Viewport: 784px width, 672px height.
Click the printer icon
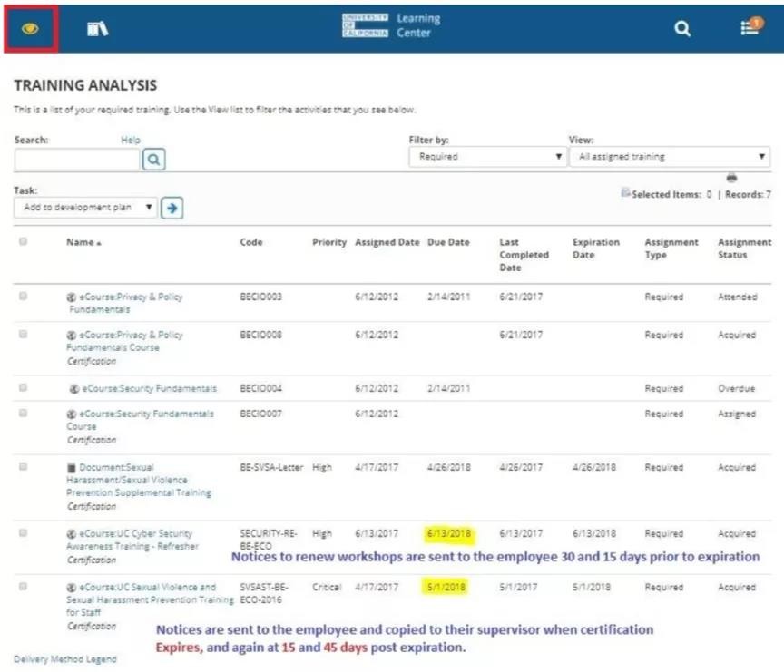tap(731, 178)
